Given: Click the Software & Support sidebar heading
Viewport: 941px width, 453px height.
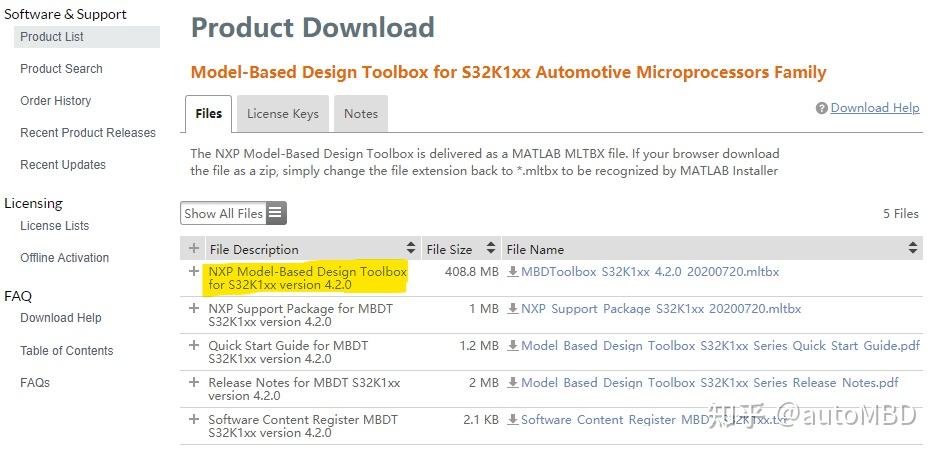Looking at the screenshot, I should pos(65,14).
